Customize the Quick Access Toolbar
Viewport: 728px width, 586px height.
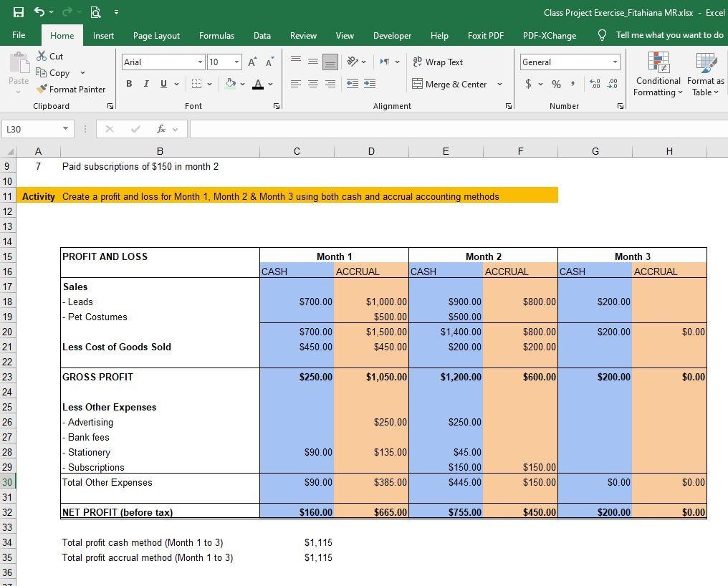(x=116, y=13)
